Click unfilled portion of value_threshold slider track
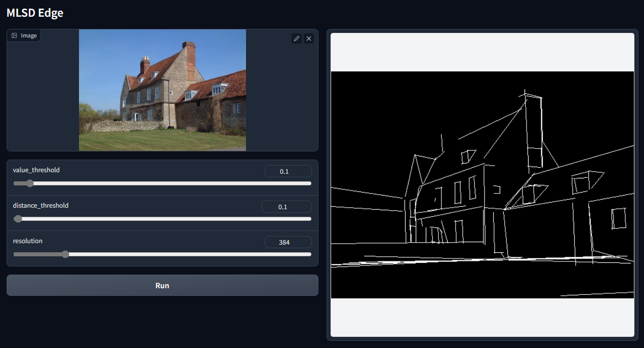 point(172,183)
